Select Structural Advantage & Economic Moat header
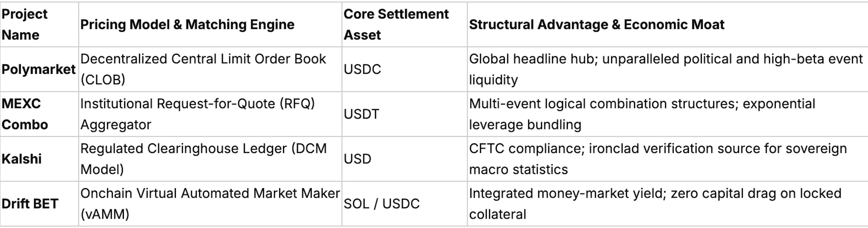The image size is (868, 228). [597, 24]
